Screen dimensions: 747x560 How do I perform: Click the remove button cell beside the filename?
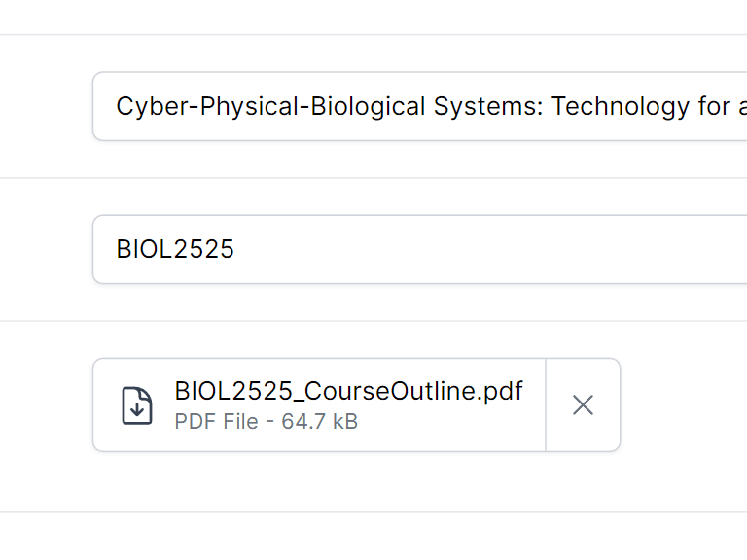583,405
